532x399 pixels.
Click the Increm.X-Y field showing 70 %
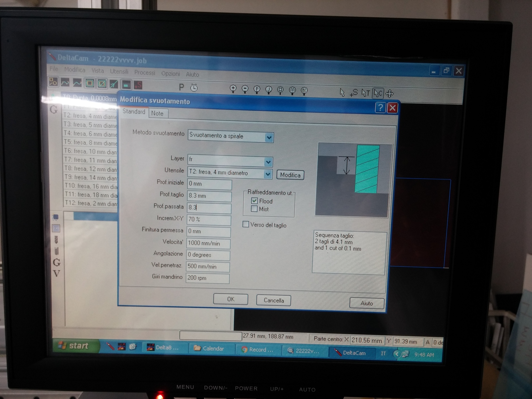coord(209,220)
